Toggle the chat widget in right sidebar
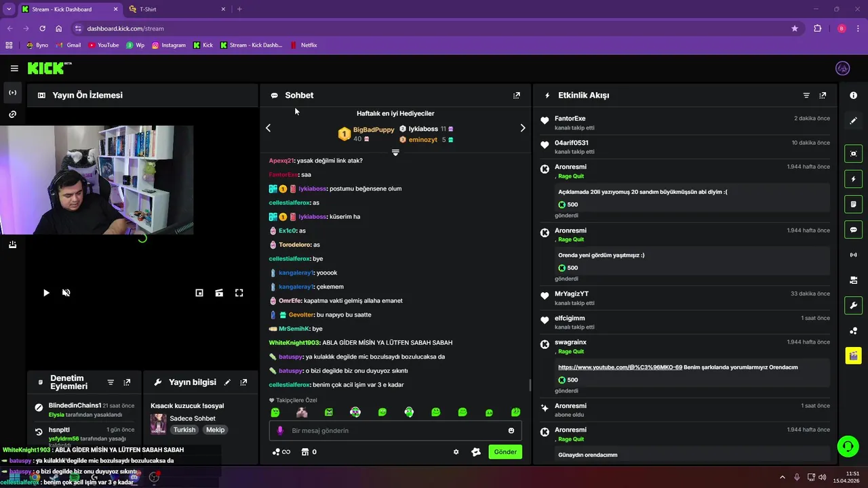 click(x=853, y=230)
